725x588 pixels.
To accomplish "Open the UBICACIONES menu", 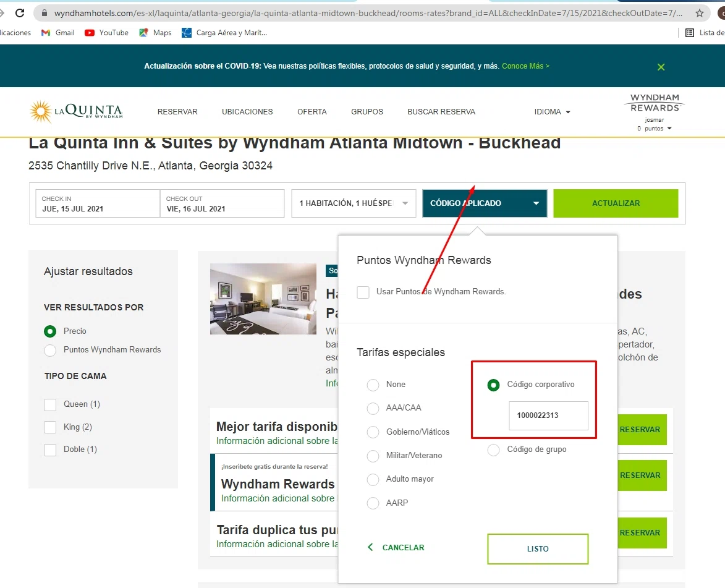I will [x=247, y=112].
